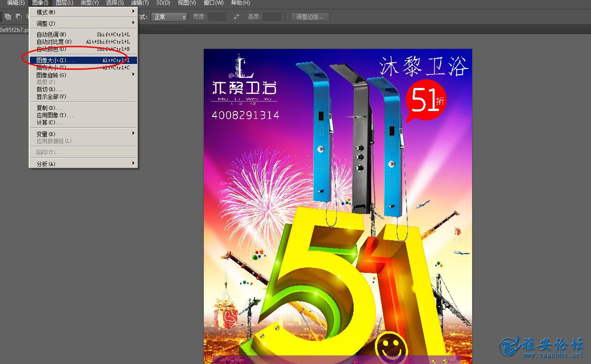
Task: Choose 自动颜色(O) menu entry
Action: coord(84,49)
